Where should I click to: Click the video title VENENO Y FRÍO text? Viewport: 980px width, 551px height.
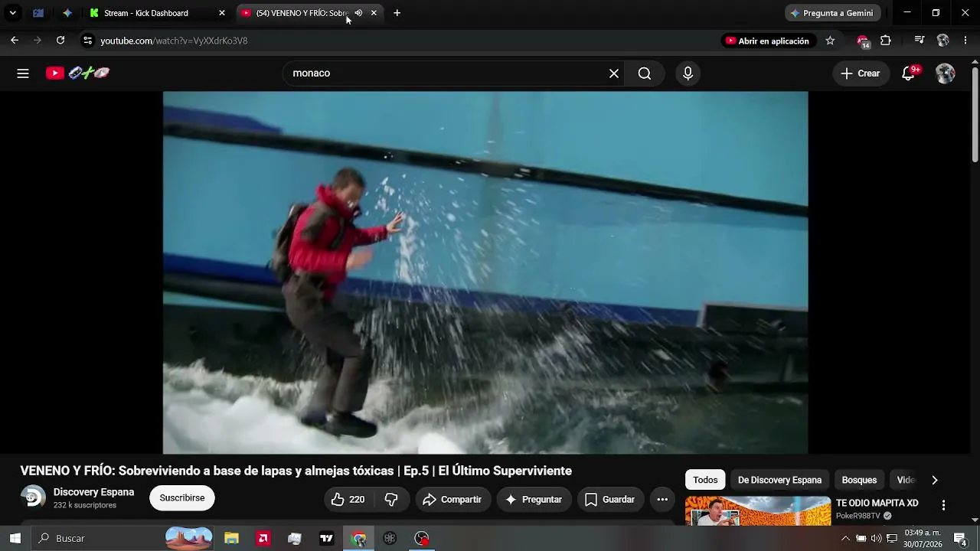[296, 471]
